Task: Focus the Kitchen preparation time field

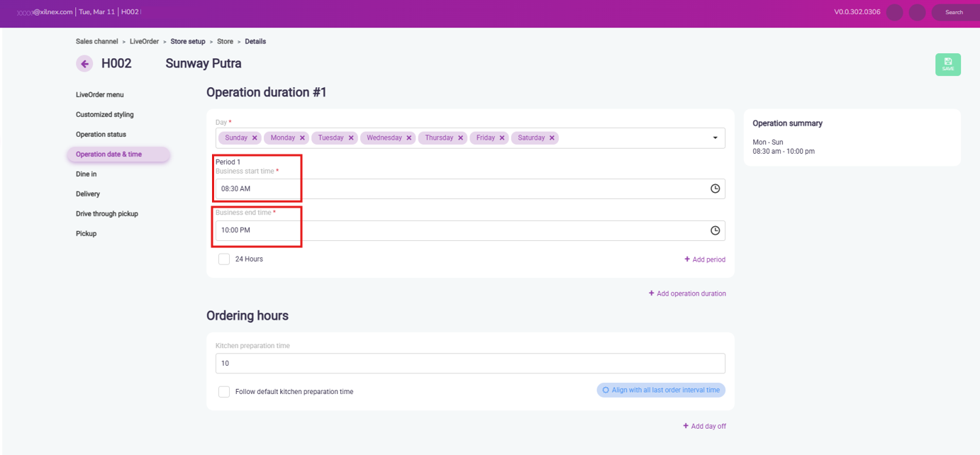Action: click(469, 364)
